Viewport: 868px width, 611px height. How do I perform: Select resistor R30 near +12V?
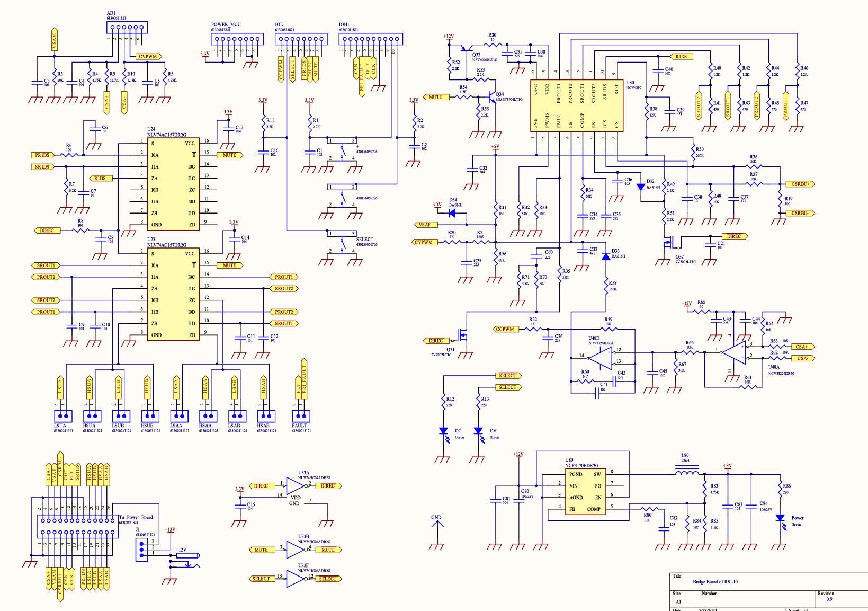tap(493, 45)
